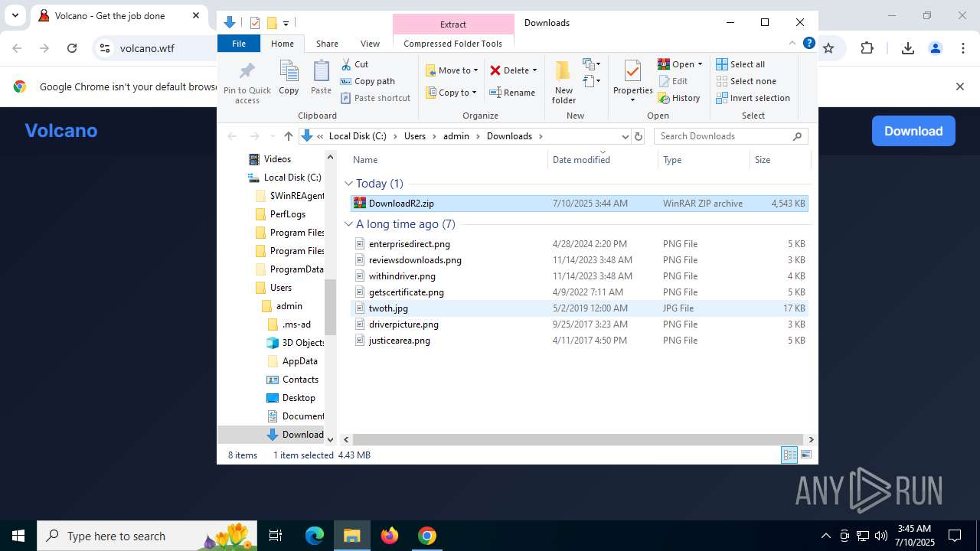Click Select none in the ribbon
Viewport: 980px width, 551px height.
746,81
